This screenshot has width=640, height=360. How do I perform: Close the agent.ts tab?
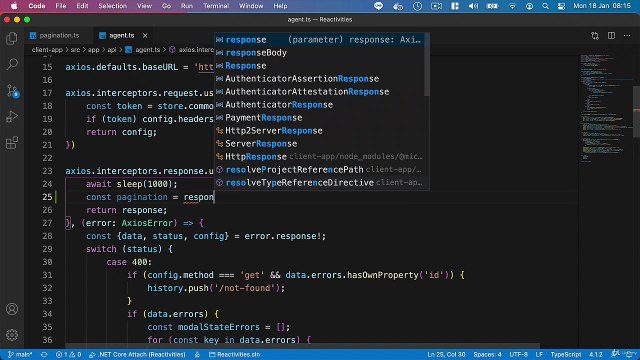click(x=145, y=36)
